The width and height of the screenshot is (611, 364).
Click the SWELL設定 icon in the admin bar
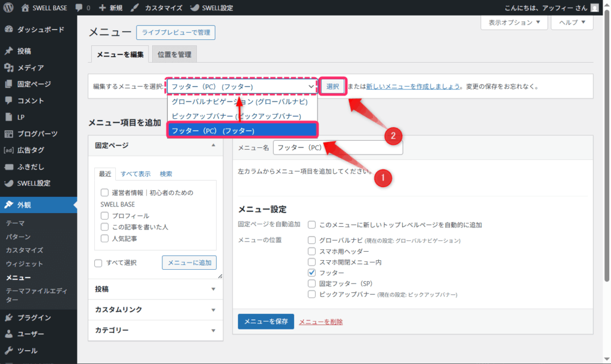pos(195,7)
